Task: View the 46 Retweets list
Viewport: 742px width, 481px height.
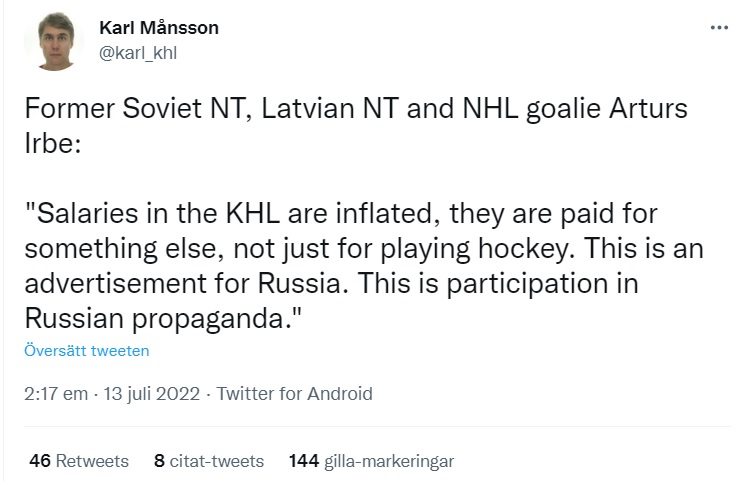Action: pos(80,461)
